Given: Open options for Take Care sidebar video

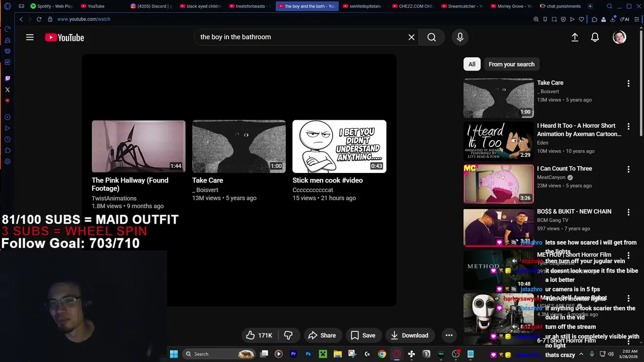Looking at the screenshot, I should point(628,83).
